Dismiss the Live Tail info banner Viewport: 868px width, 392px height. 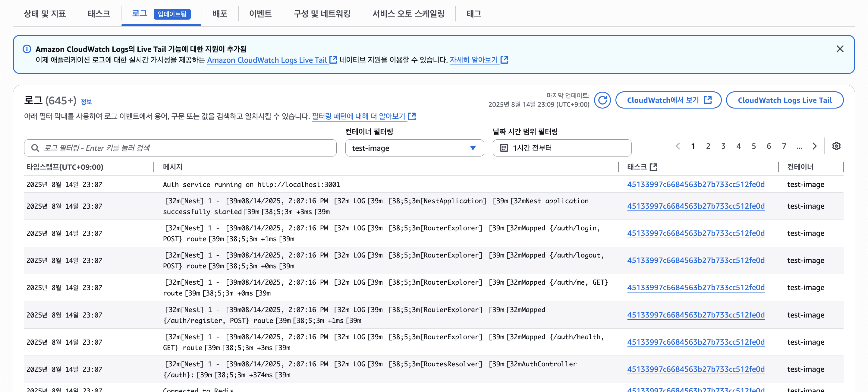840,49
